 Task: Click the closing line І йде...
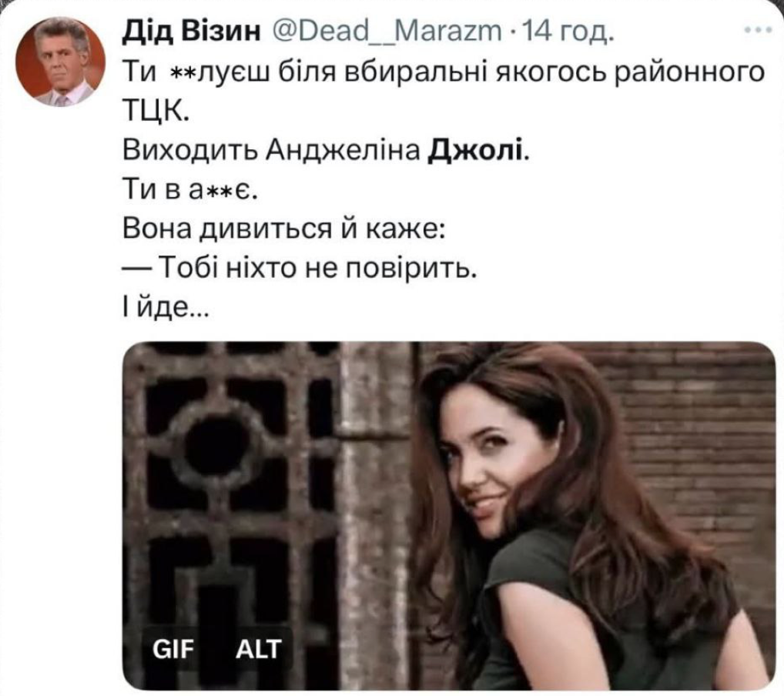(x=165, y=309)
